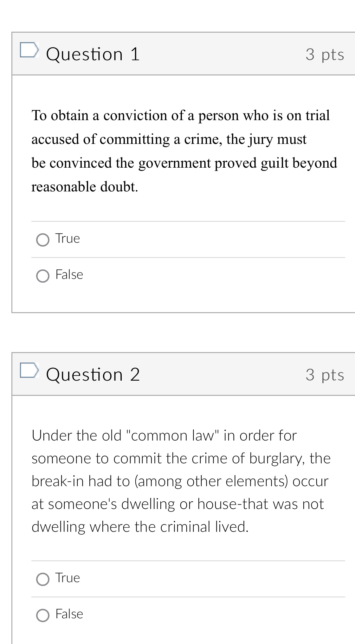The image size is (355, 644).
Task: Click inside the Question 2 answer section
Action: click(188, 596)
